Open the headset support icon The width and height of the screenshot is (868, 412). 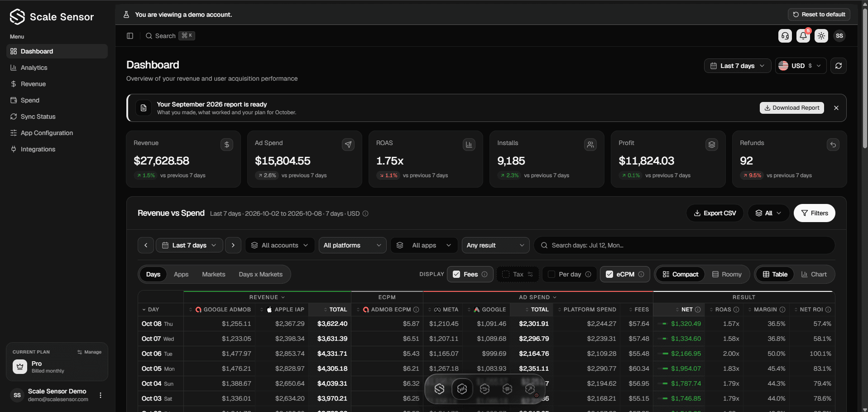785,36
